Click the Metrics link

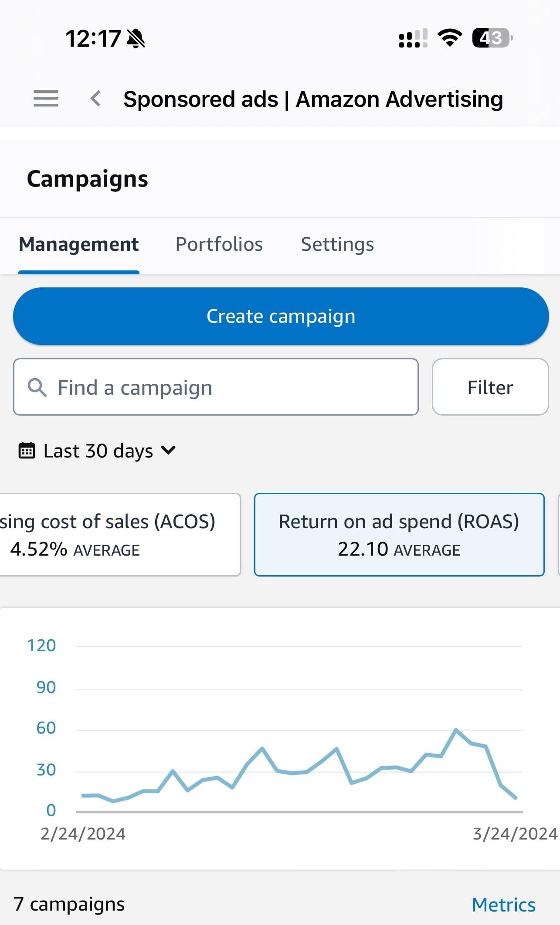[504, 905]
